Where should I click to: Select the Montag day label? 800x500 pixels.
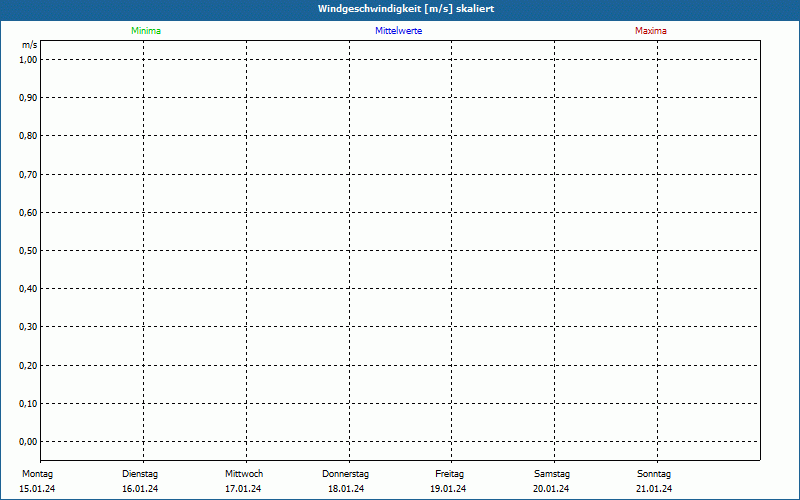(x=37, y=474)
